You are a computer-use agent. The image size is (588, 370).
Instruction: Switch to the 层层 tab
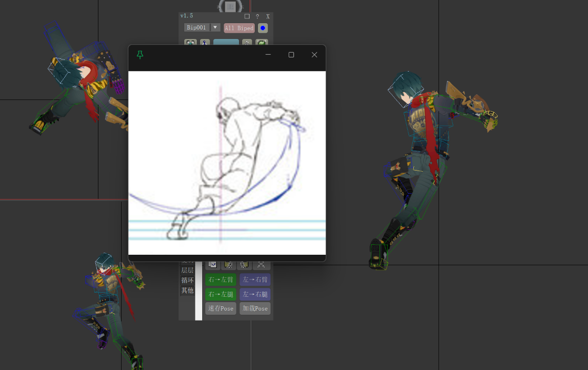click(187, 271)
